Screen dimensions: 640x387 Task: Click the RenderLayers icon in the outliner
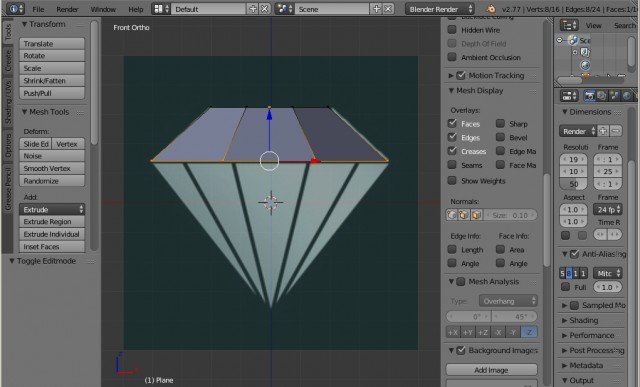[x=585, y=52]
